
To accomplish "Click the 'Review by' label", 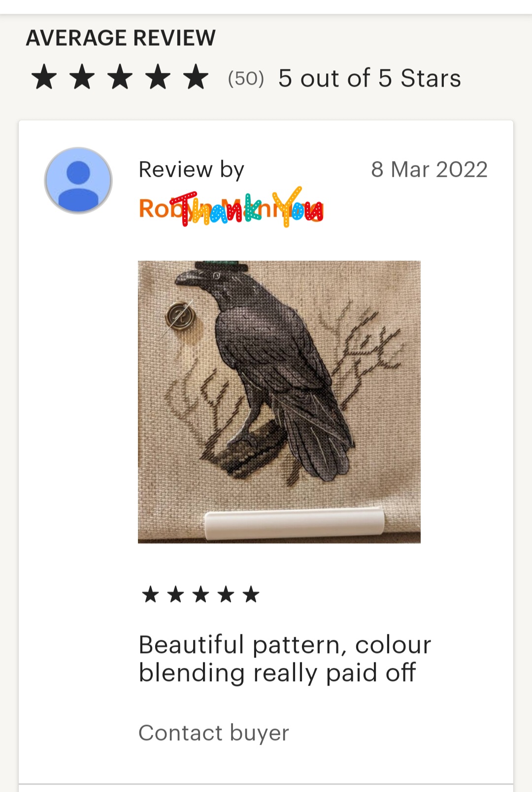I will pos(191,169).
